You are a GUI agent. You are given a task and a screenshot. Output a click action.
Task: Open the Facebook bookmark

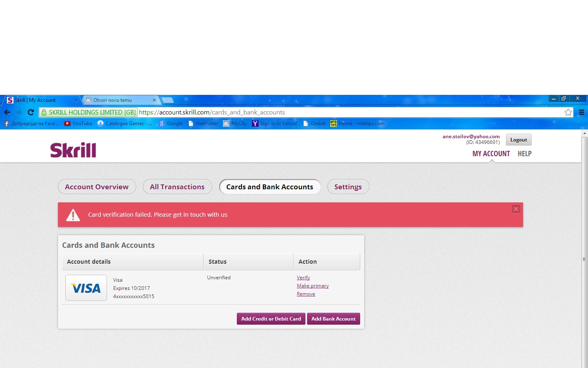click(x=31, y=123)
